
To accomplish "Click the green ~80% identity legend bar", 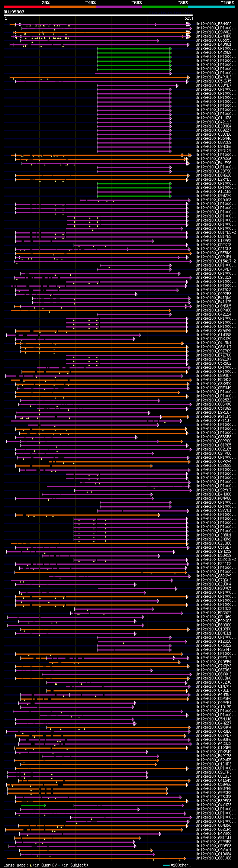I will [165, 6].
